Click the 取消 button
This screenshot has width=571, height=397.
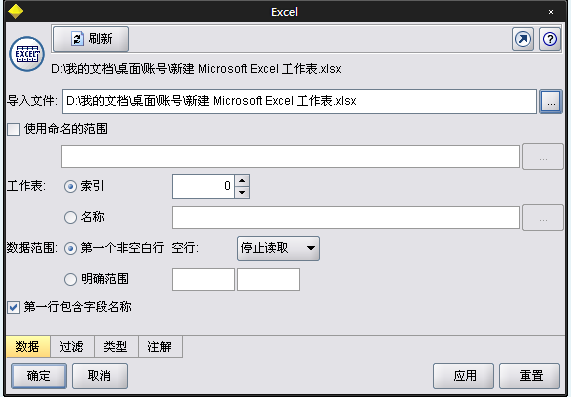click(x=100, y=376)
